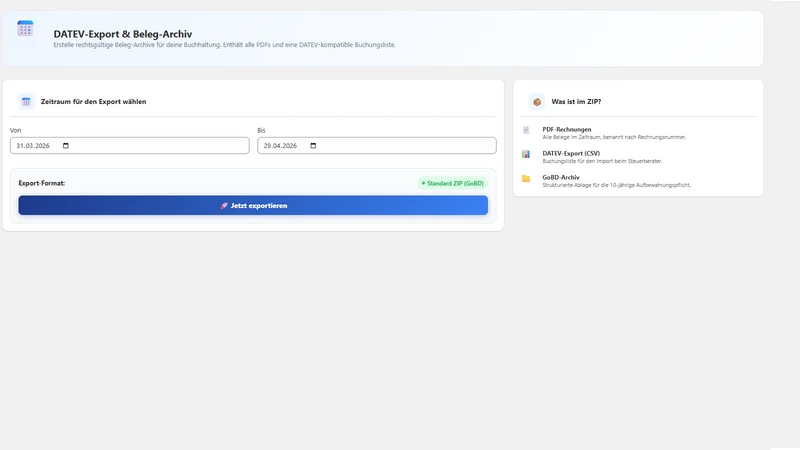800x450 pixels.
Task: Click the Export-Format: label
Action: point(42,183)
